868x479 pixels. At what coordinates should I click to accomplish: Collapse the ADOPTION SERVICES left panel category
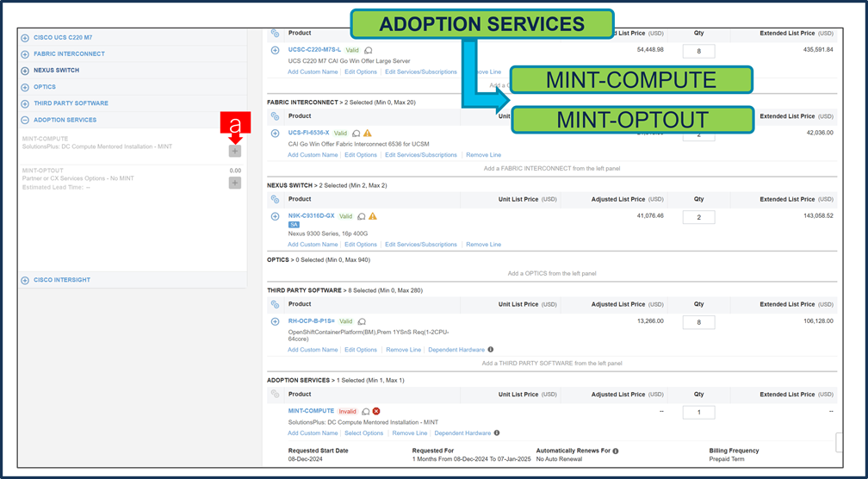point(25,120)
